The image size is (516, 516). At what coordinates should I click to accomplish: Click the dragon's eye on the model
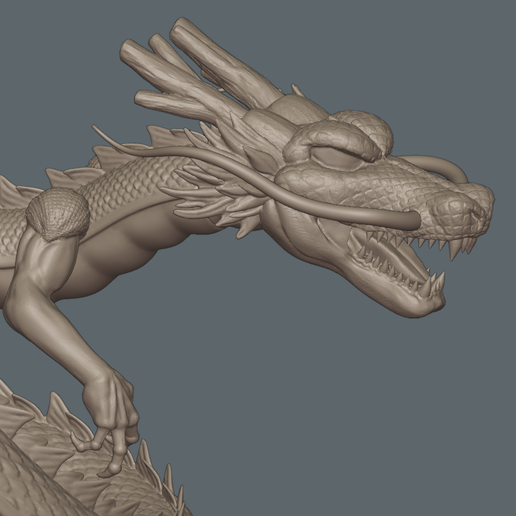click(337, 157)
